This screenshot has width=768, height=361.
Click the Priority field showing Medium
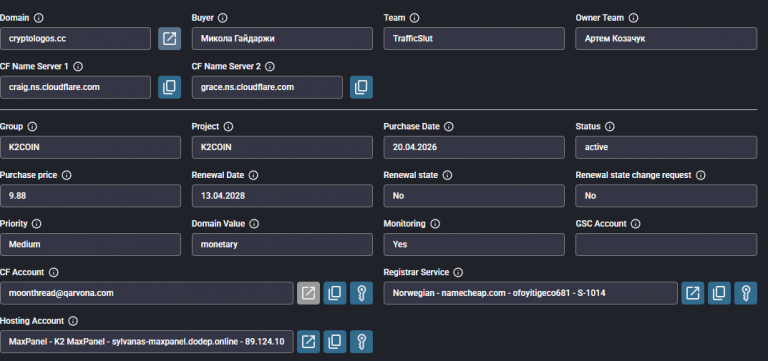(90, 244)
